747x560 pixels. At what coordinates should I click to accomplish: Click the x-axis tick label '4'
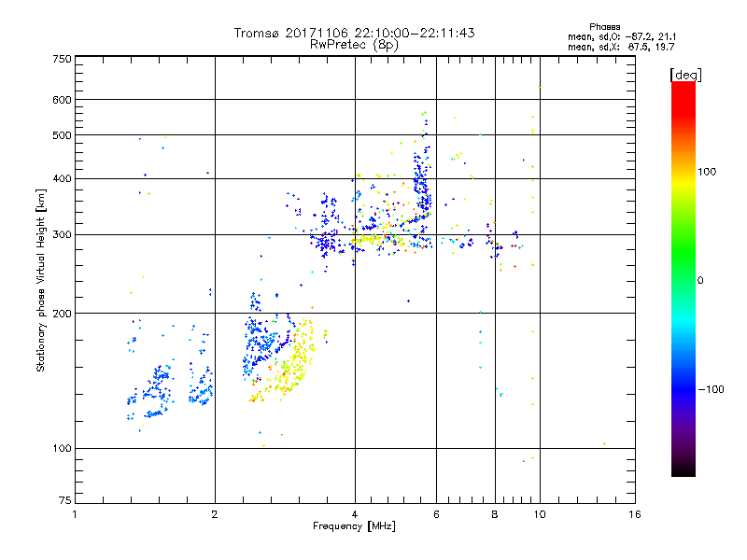tap(355, 514)
